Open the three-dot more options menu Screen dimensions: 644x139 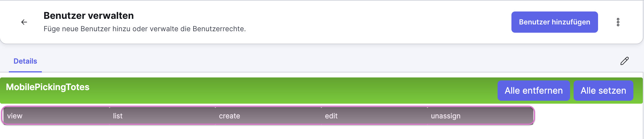(x=618, y=22)
